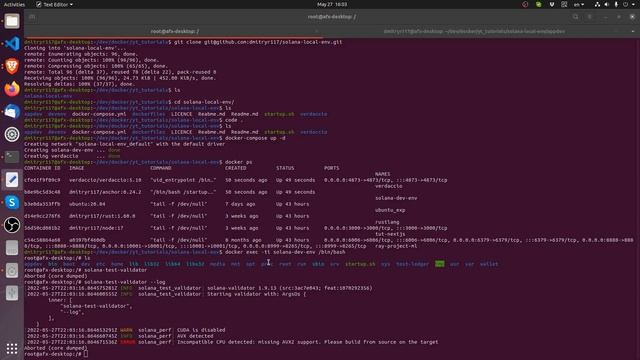Viewport: 640px width, 360px height.
Task: Launch Visual Studio Code from the dock
Action: (12, 43)
